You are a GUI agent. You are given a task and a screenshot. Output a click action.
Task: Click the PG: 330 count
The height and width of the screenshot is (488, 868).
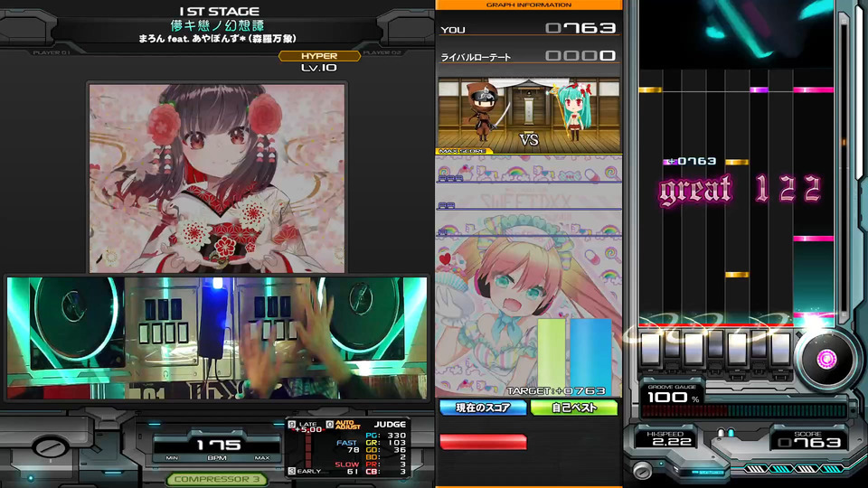click(386, 436)
